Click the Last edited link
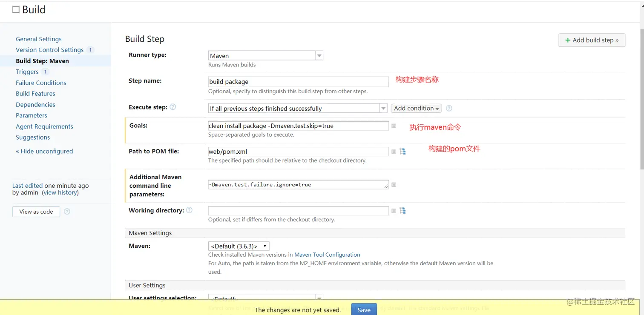This screenshot has height=315, width=644. [x=27, y=186]
